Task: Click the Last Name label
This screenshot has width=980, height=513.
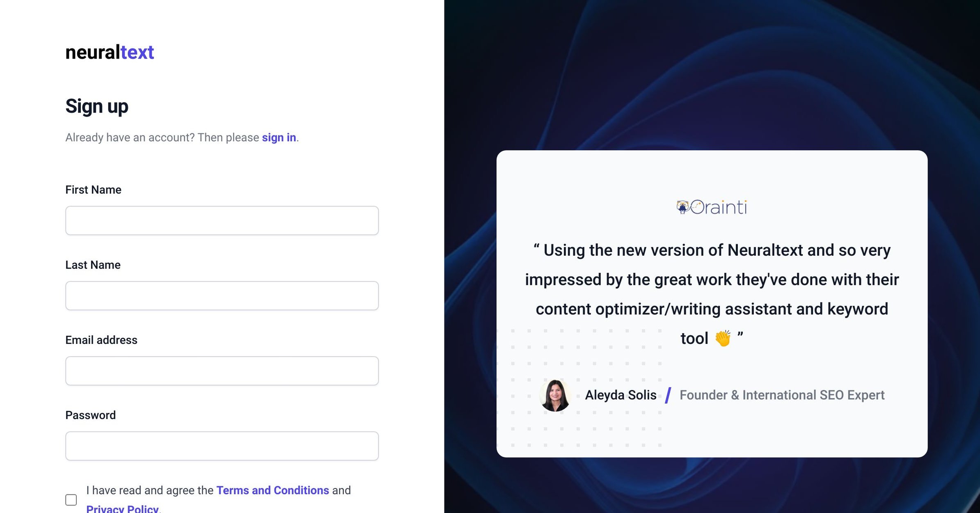Action: pos(93,265)
